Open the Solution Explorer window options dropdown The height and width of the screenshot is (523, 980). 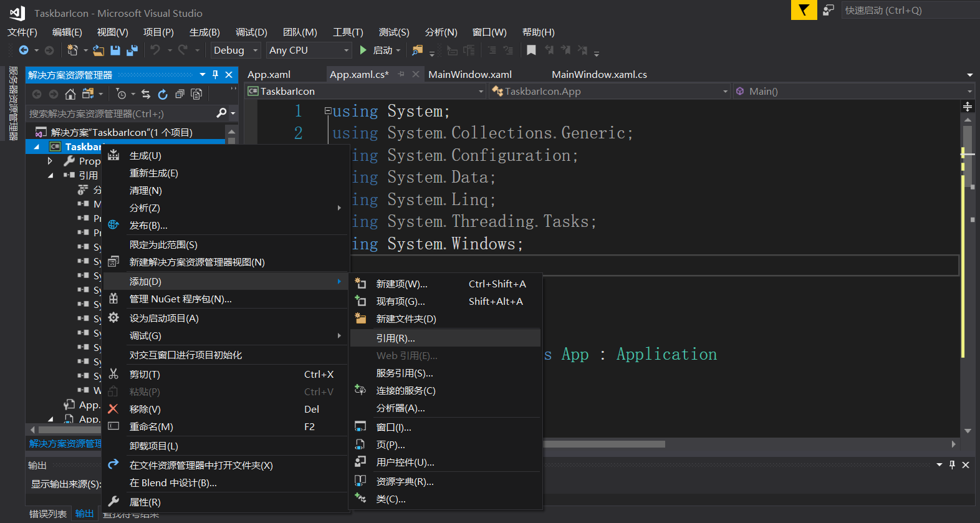[x=203, y=75]
